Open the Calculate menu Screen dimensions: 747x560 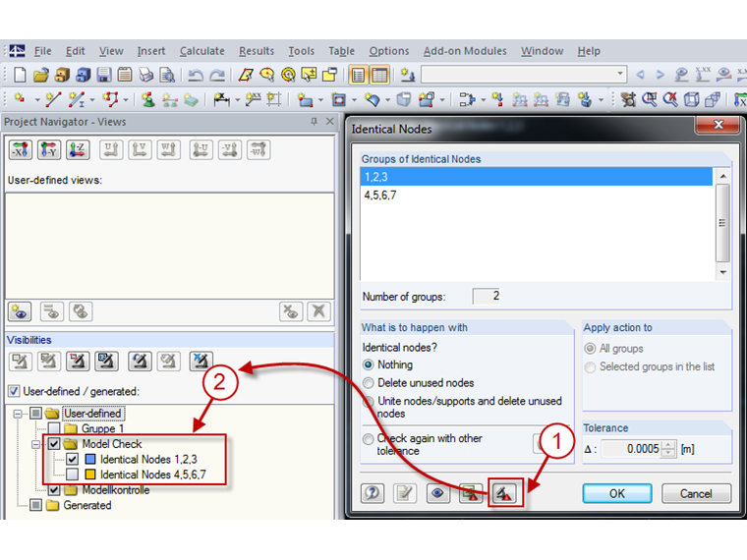point(202,51)
